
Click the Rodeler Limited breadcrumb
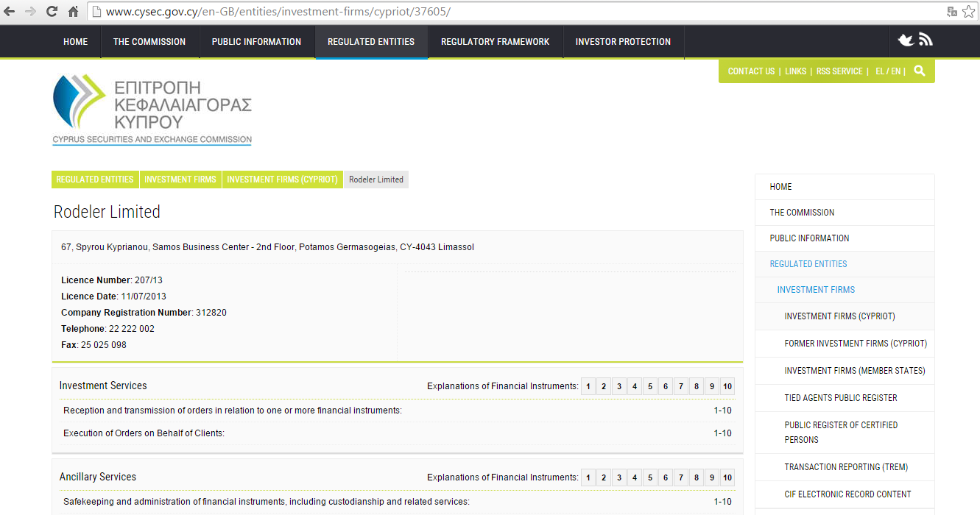[376, 180]
